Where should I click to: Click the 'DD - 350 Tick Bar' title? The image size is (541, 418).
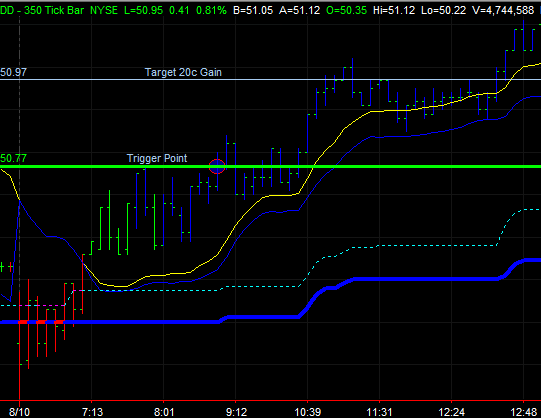42,10
